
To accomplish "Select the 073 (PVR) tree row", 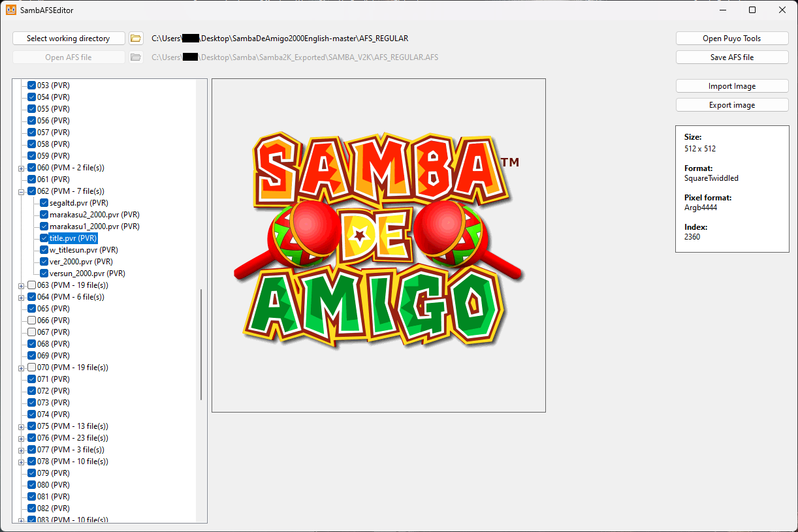I will [54, 403].
